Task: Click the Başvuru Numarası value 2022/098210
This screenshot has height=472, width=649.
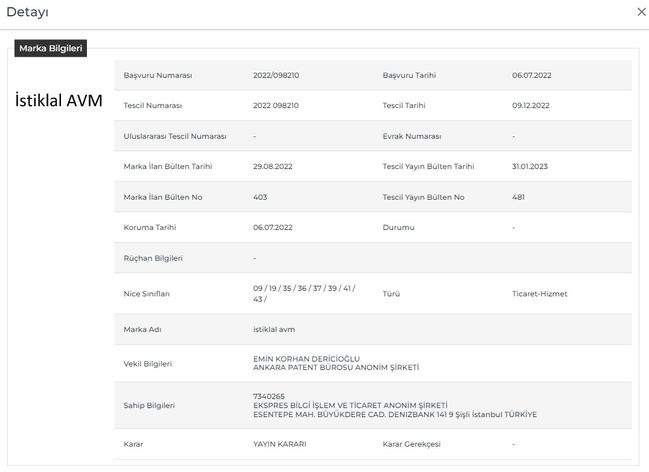Action: 276,75
